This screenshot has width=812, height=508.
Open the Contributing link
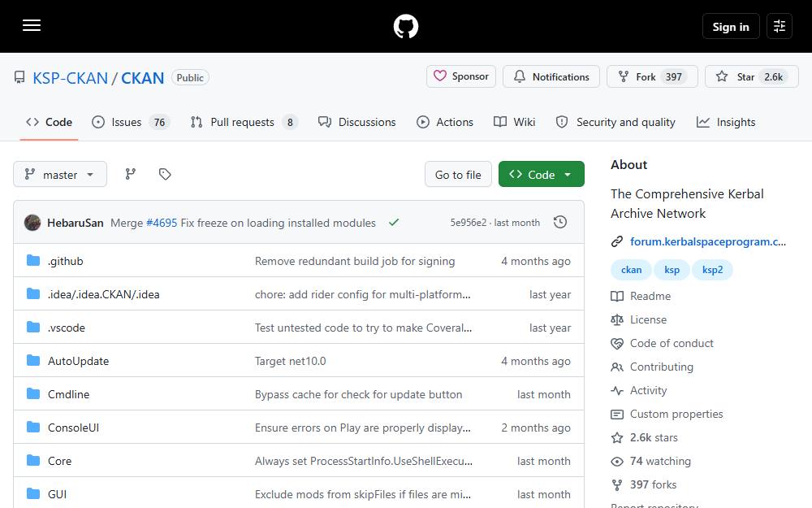point(653,367)
